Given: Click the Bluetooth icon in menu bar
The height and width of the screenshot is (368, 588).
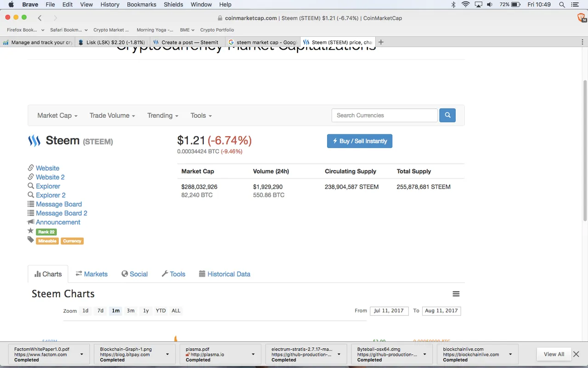Looking at the screenshot, I should [x=453, y=5].
